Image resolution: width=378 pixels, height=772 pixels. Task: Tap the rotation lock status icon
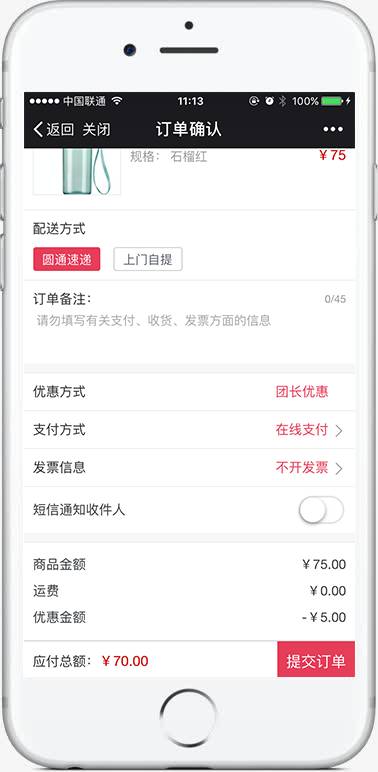254,101
